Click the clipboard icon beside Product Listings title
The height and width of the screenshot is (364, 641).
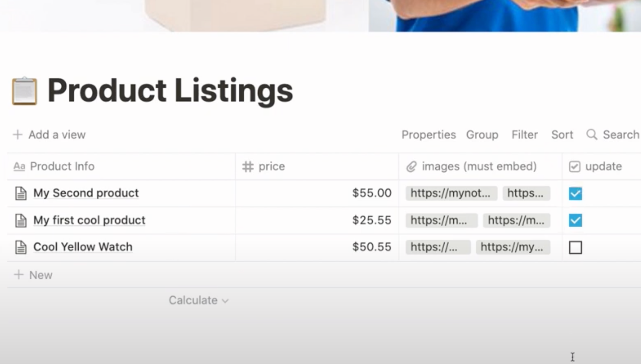pos(25,91)
